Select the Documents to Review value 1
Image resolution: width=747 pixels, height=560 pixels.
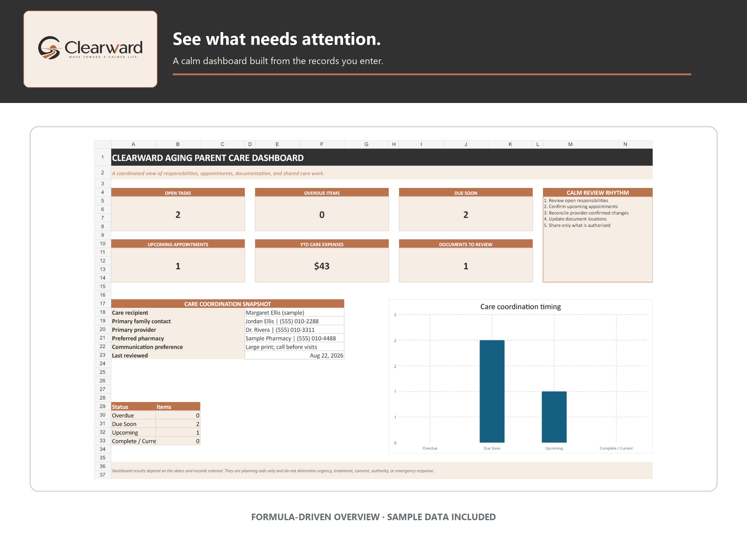click(x=465, y=266)
